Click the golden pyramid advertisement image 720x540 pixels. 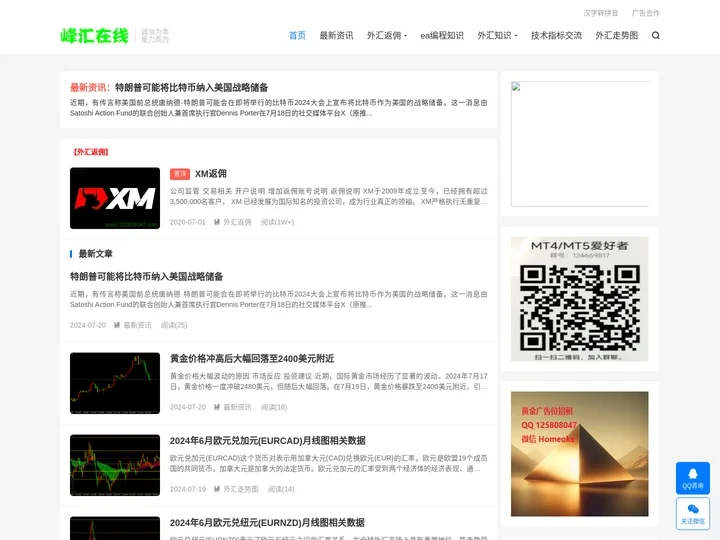coord(579,454)
